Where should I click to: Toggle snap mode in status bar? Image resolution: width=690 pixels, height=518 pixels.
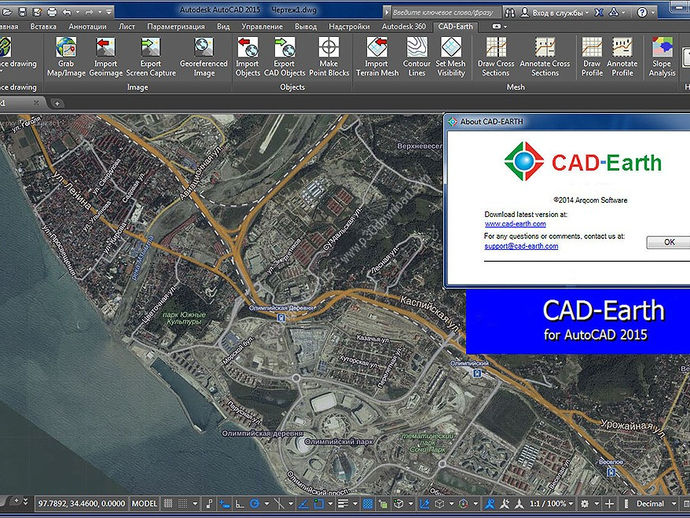[x=183, y=503]
